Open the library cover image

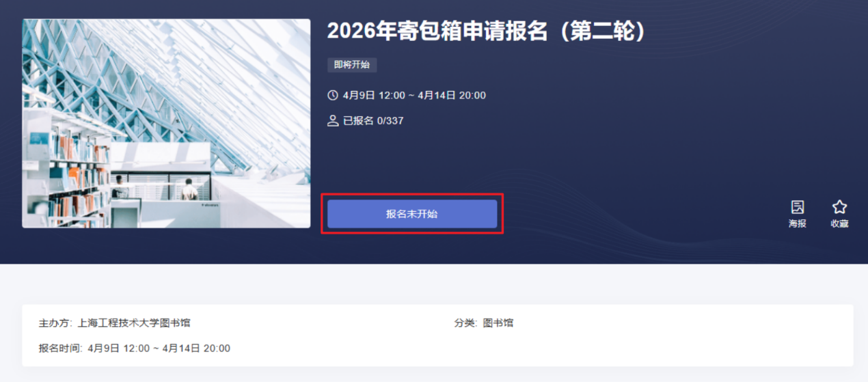(166, 123)
